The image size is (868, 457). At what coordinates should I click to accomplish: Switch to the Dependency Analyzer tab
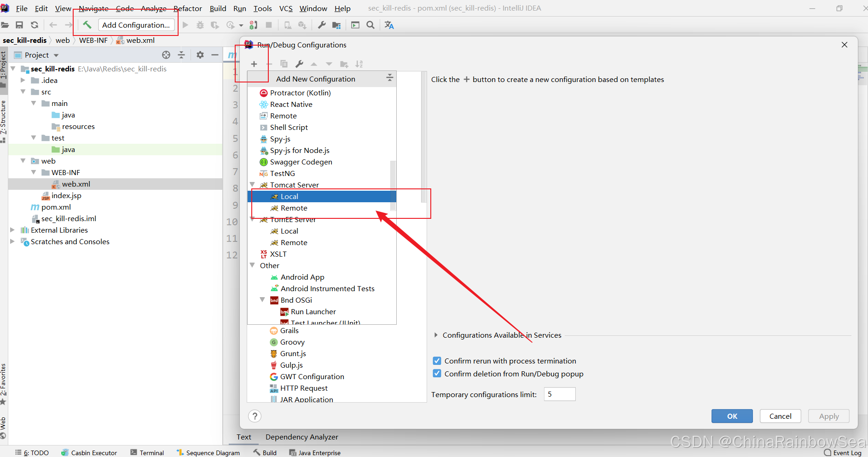(301, 437)
